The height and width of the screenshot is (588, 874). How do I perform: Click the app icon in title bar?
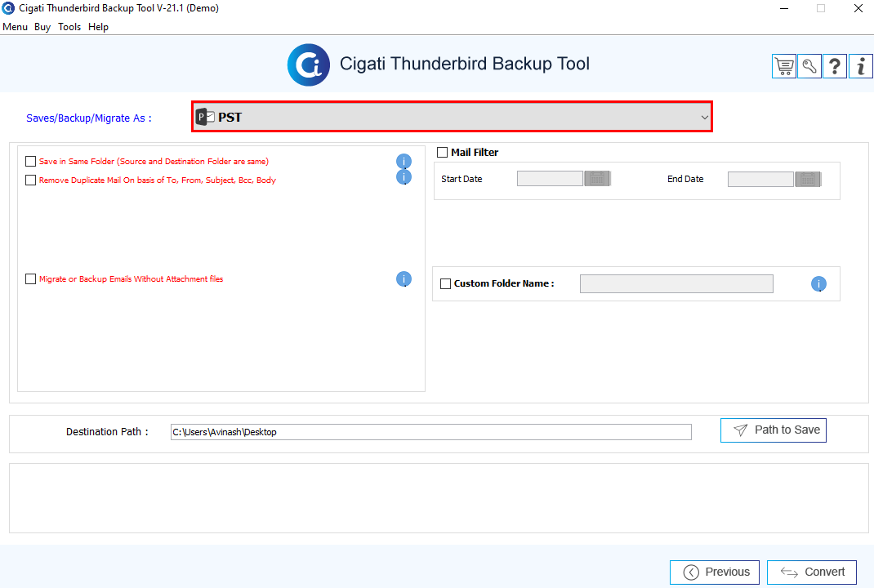point(8,8)
